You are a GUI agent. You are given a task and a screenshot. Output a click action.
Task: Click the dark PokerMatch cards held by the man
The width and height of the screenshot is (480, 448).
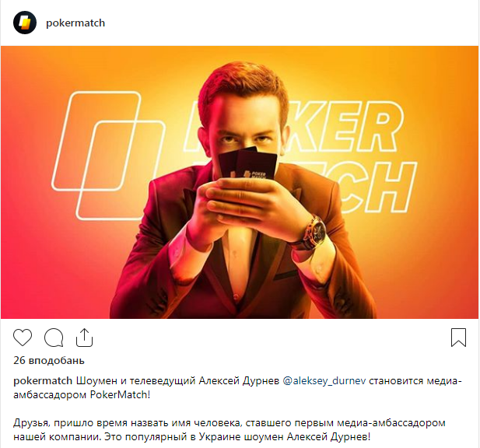click(x=248, y=163)
